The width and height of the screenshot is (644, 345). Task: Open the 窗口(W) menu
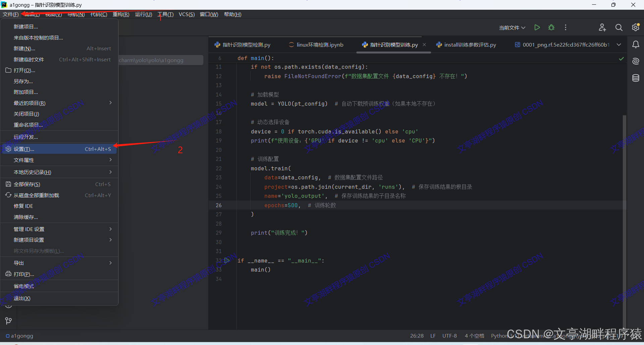click(209, 14)
